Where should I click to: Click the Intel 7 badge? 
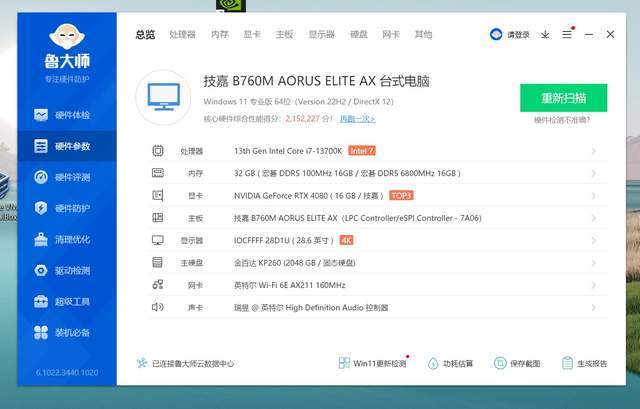coord(362,151)
